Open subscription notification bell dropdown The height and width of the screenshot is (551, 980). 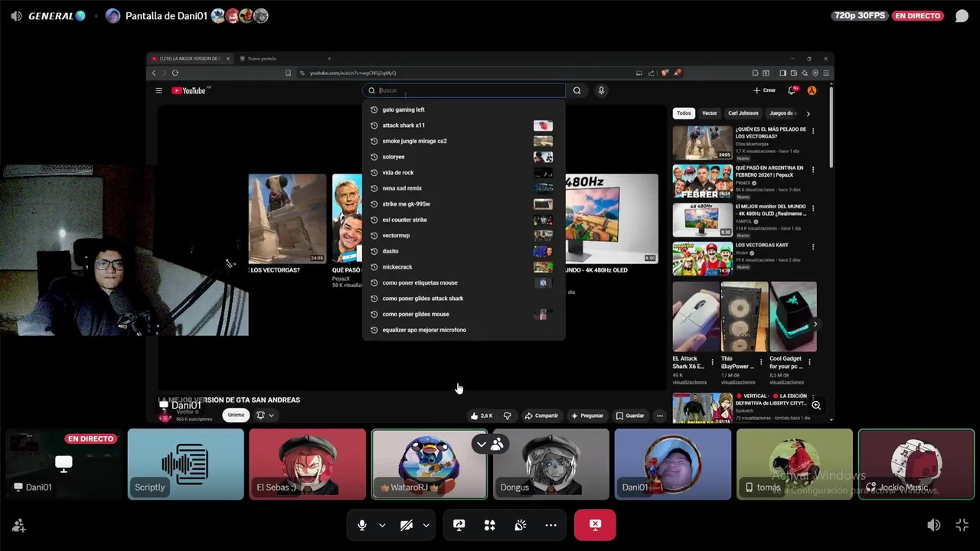tap(265, 415)
